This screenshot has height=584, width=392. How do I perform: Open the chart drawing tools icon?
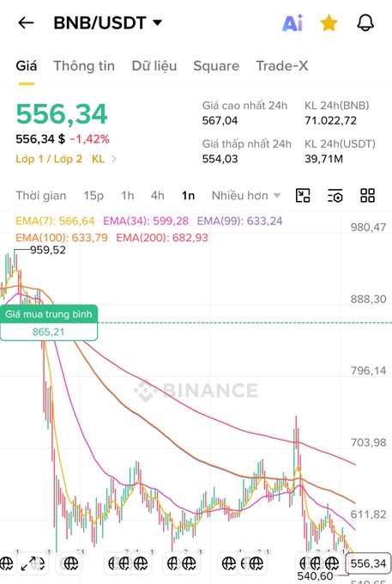point(303,196)
